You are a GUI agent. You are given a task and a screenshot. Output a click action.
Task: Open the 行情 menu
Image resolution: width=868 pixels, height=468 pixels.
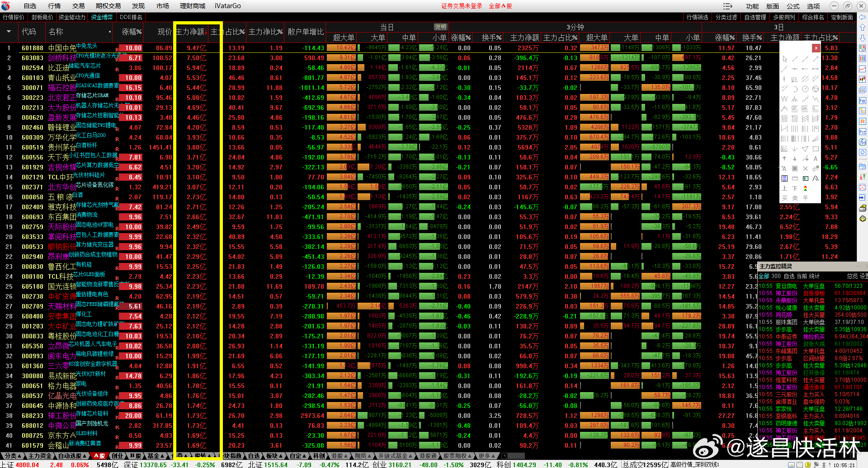click(x=54, y=6)
